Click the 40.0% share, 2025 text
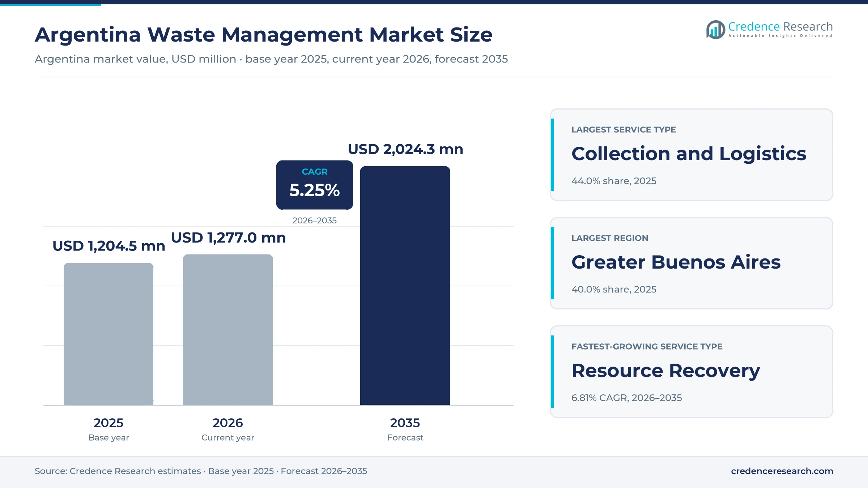 [x=614, y=290]
